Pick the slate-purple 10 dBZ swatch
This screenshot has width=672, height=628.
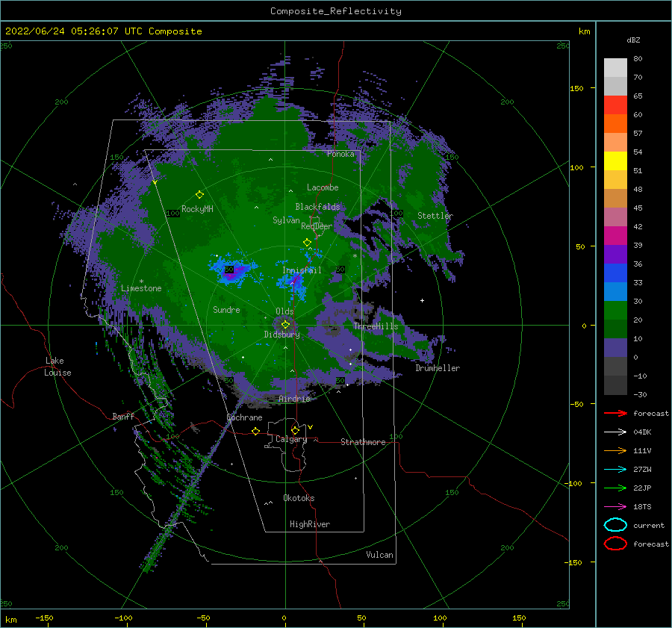[615, 347]
